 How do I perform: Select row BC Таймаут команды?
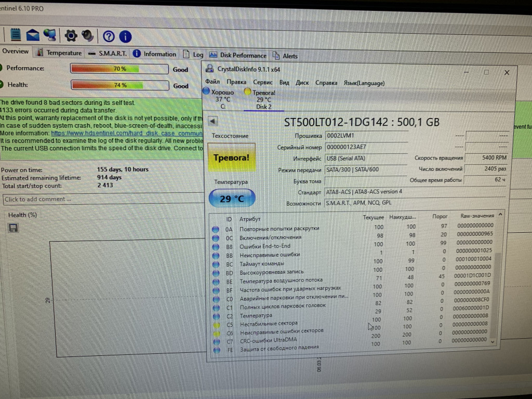[352, 262]
